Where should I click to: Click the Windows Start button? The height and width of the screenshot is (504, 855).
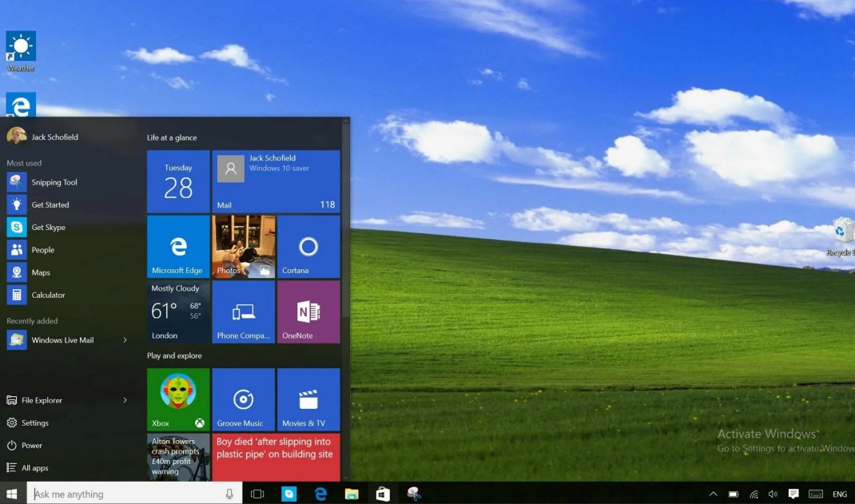click(12, 494)
